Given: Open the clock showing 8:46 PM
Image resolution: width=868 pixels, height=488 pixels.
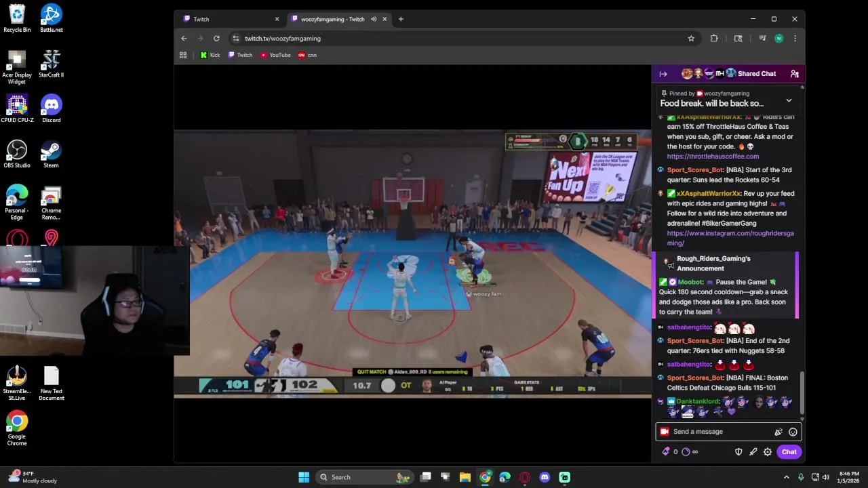Looking at the screenshot, I should (849, 477).
